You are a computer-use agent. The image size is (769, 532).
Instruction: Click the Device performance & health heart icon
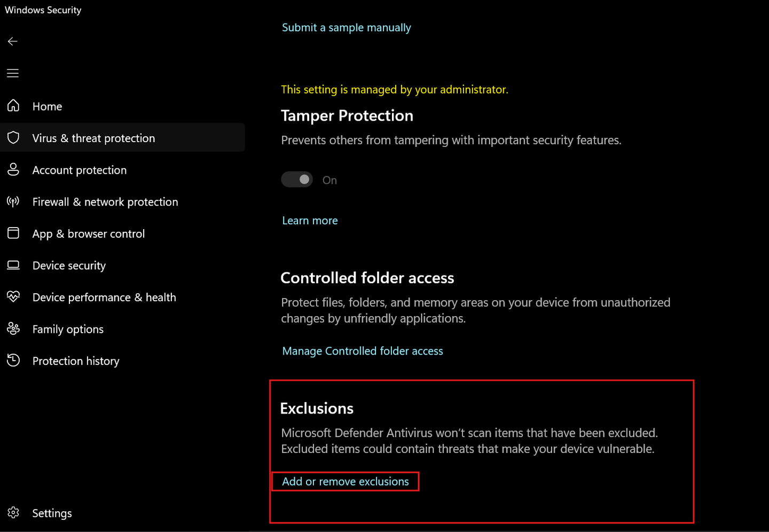[x=13, y=296]
